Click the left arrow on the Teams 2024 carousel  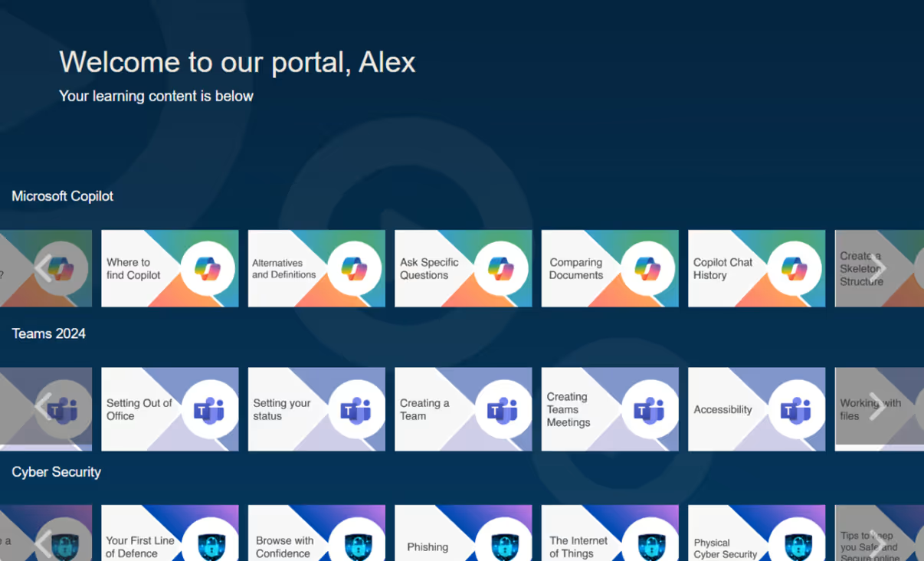click(x=42, y=408)
